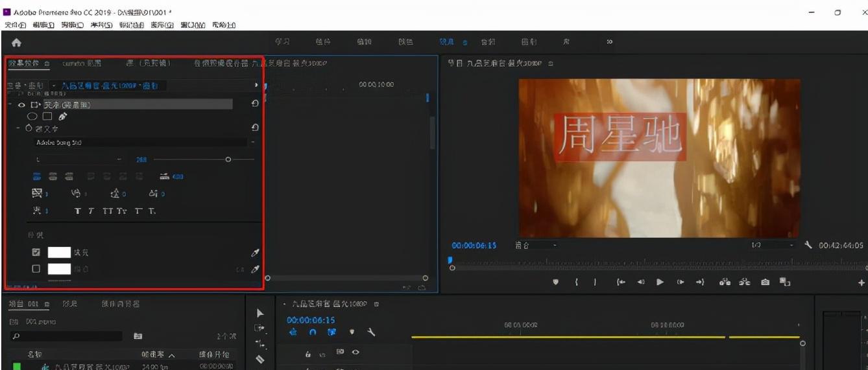Go to the Home screen icon
Image resolution: width=868 pixels, height=370 pixels.
click(15, 42)
